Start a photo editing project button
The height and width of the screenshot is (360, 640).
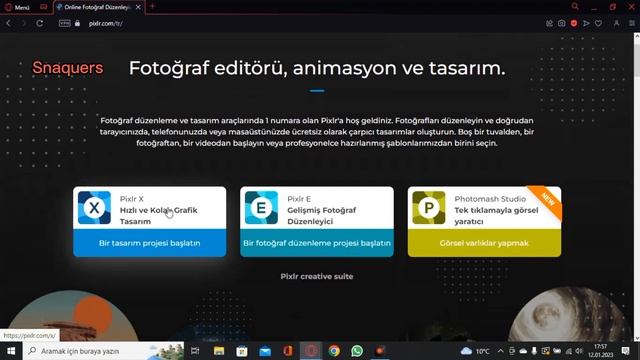coord(317,243)
